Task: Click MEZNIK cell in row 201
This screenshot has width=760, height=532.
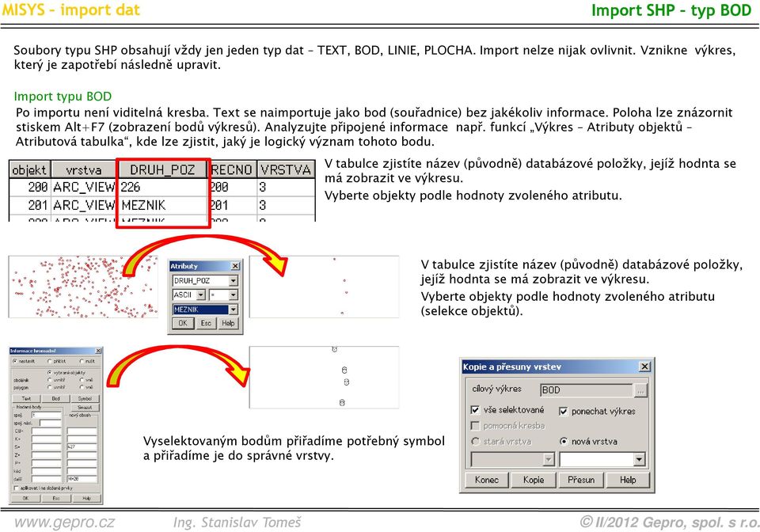Action: pyautogui.click(x=162, y=205)
